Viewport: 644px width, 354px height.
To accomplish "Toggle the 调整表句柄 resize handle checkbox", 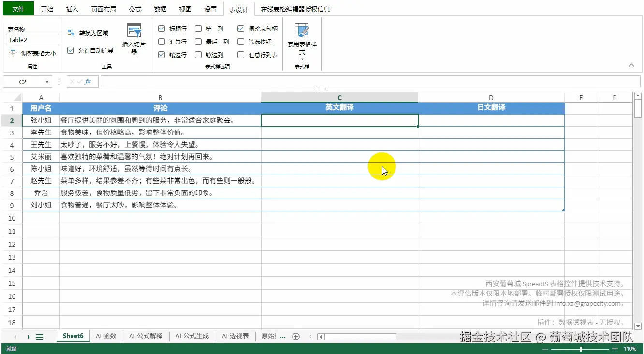I will tap(241, 29).
